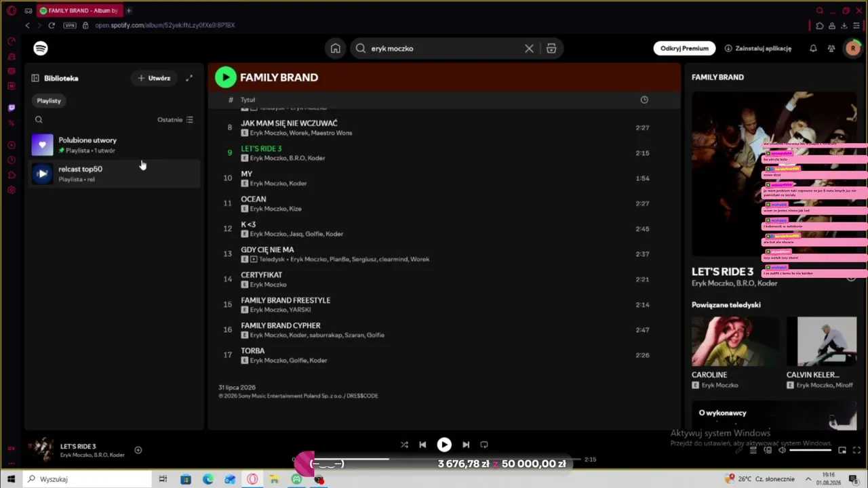The height and width of the screenshot is (488, 868).
Task: Click the duration clock column header
Action: point(644,100)
